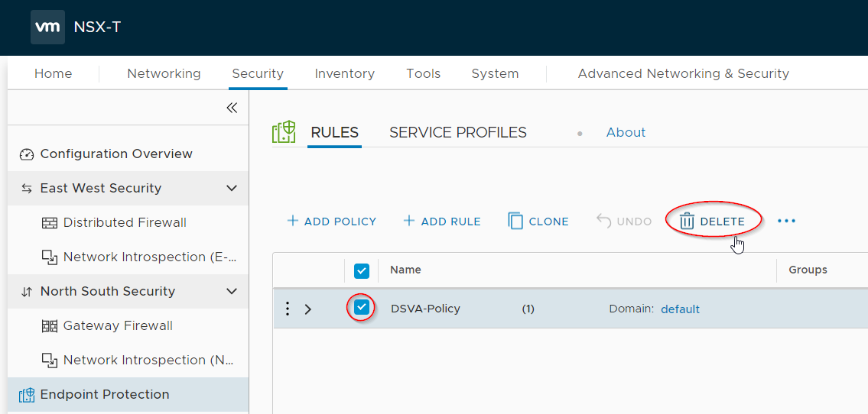Switch to the Service Profiles tab

coord(457,132)
